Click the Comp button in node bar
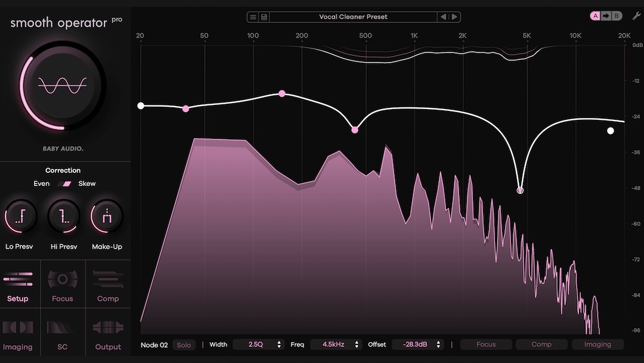Viewport: 644px width, 363px height. pos(541,345)
